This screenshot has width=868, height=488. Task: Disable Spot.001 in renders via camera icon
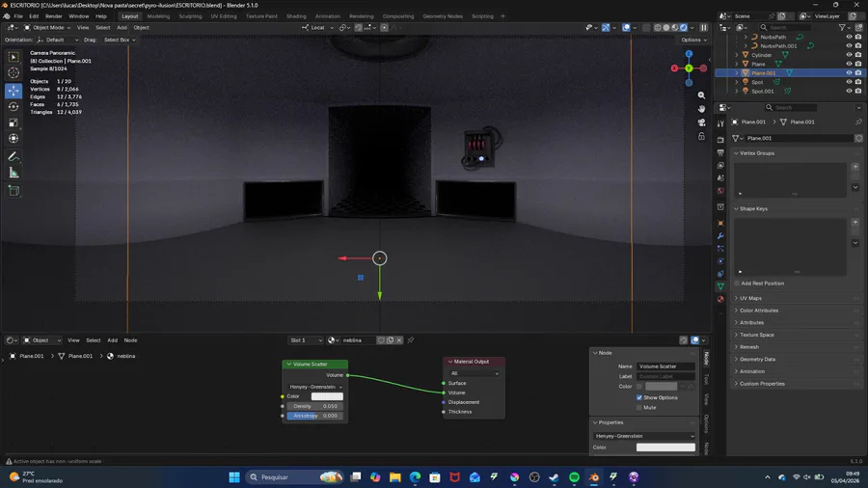[858, 91]
